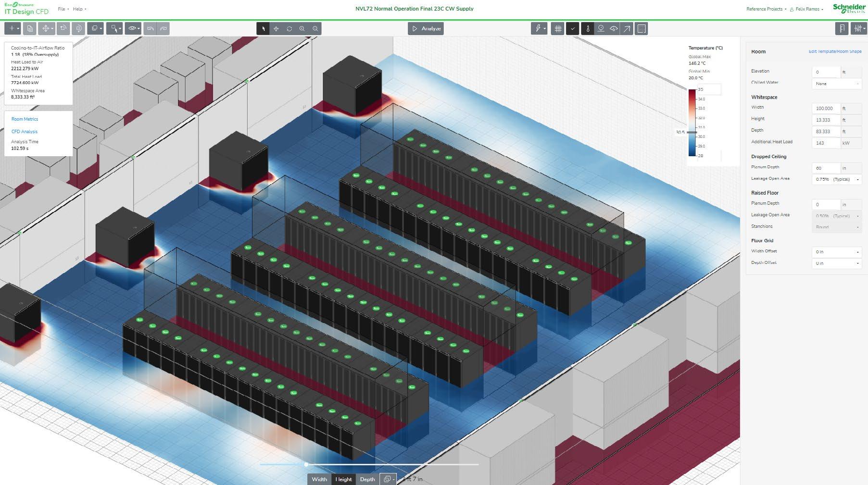Open the Help menu
Image resolution: width=868 pixels, height=485 pixels.
pos(79,9)
